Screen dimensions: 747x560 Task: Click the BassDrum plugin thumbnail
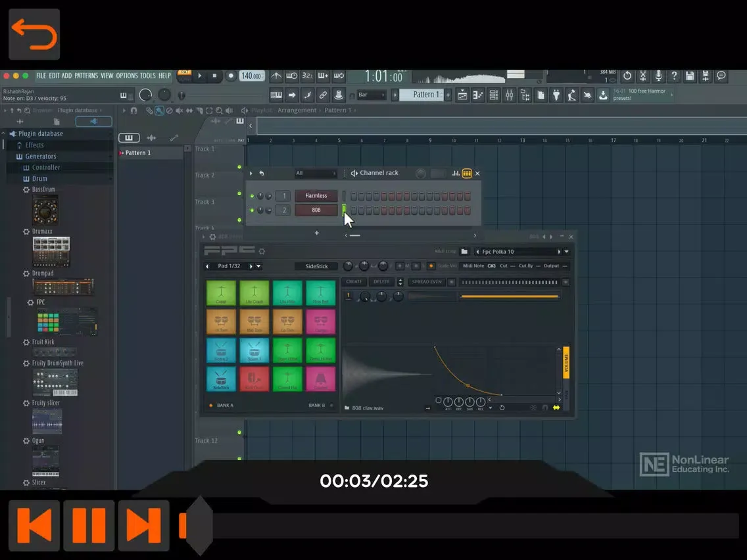[x=45, y=210]
